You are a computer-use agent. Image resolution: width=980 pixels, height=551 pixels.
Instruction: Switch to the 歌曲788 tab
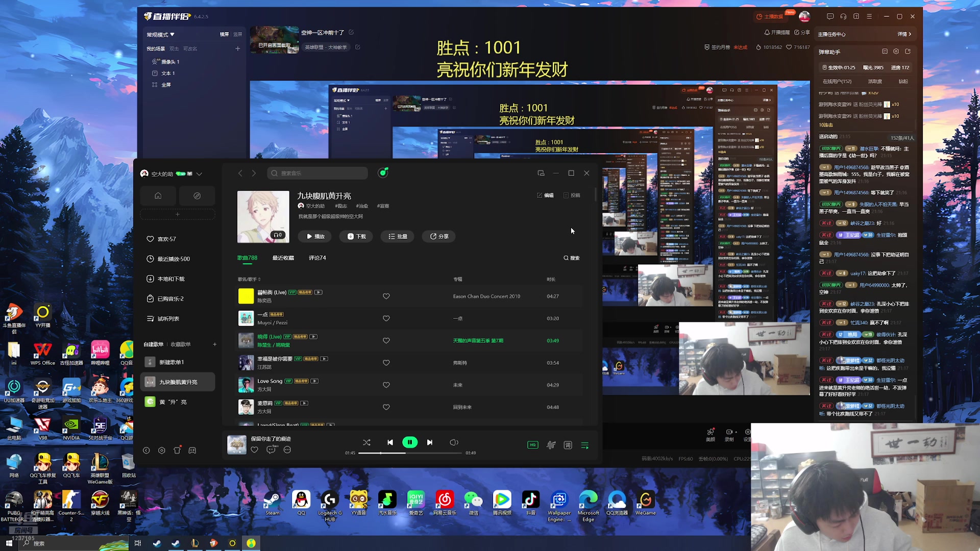pyautogui.click(x=247, y=258)
